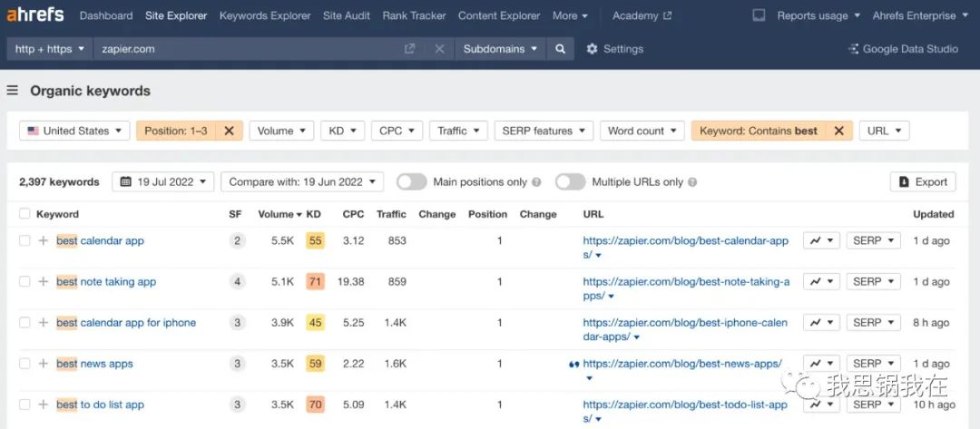Toggle Multiple URLs only switch

571,181
